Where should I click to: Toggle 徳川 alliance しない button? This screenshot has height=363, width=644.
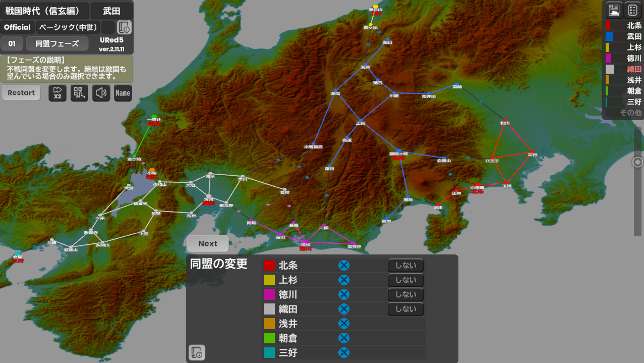[x=405, y=294]
